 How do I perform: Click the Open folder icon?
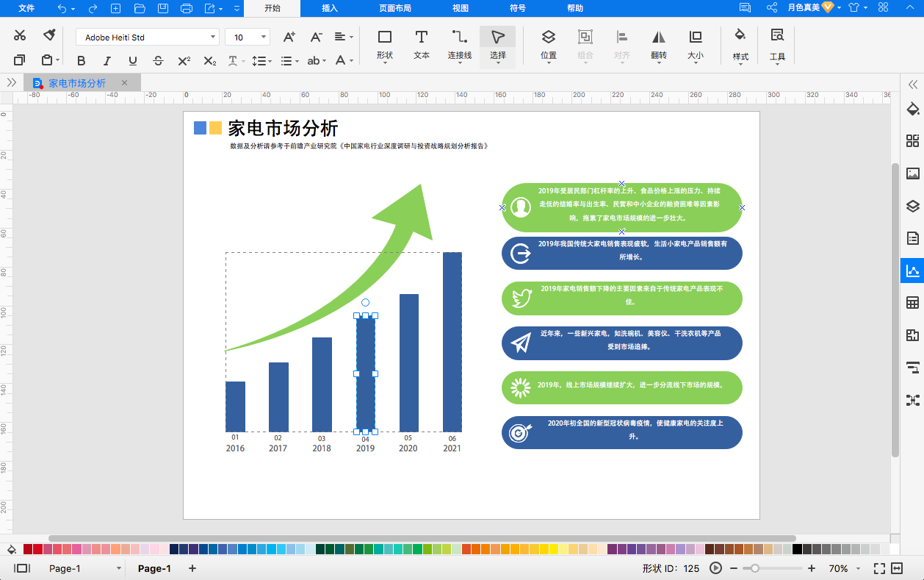click(140, 8)
